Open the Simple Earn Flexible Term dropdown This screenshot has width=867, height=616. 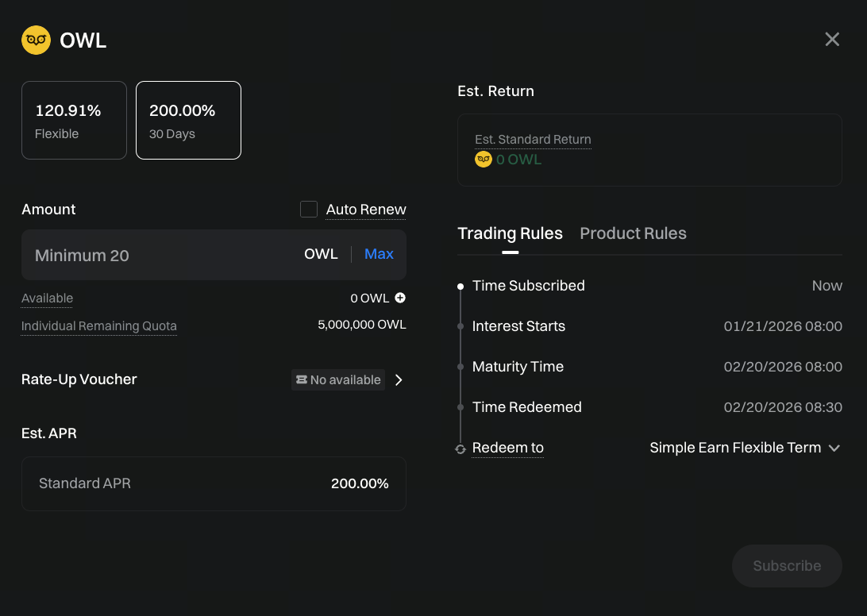(745, 448)
